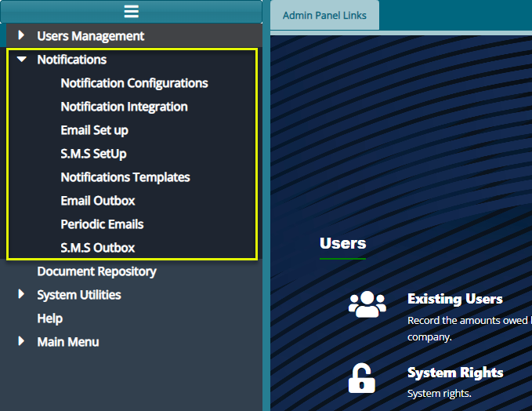
Task: Click the System Rights link heading
Action: pyautogui.click(x=454, y=373)
